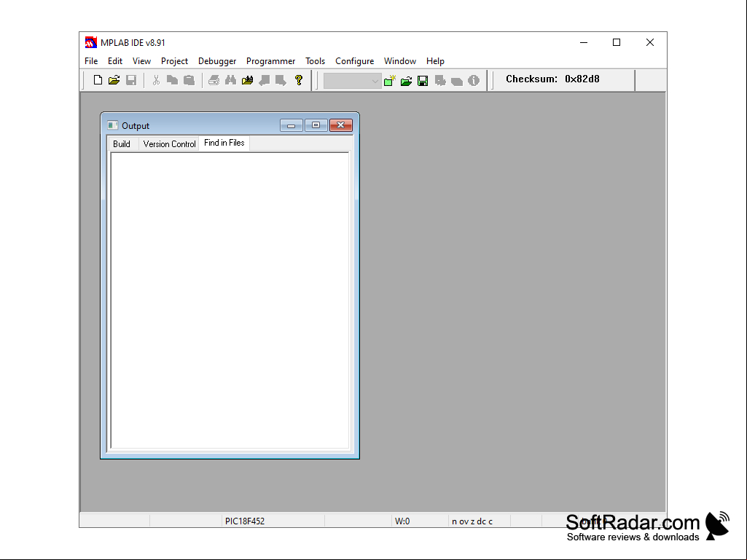Open the Debugger menu
The height and width of the screenshot is (560, 747).
(x=217, y=61)
